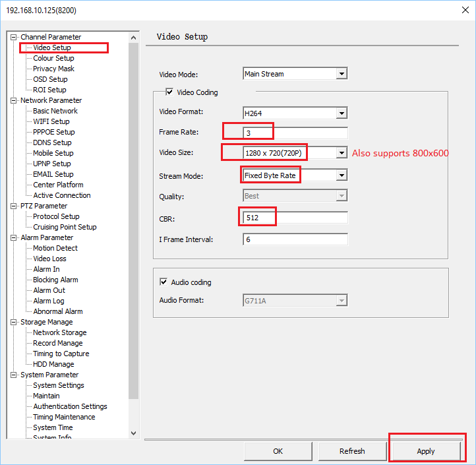This screenshot has width=476, height=465.
Task: Open the Motion Detect settings
Action: [55, 248]
